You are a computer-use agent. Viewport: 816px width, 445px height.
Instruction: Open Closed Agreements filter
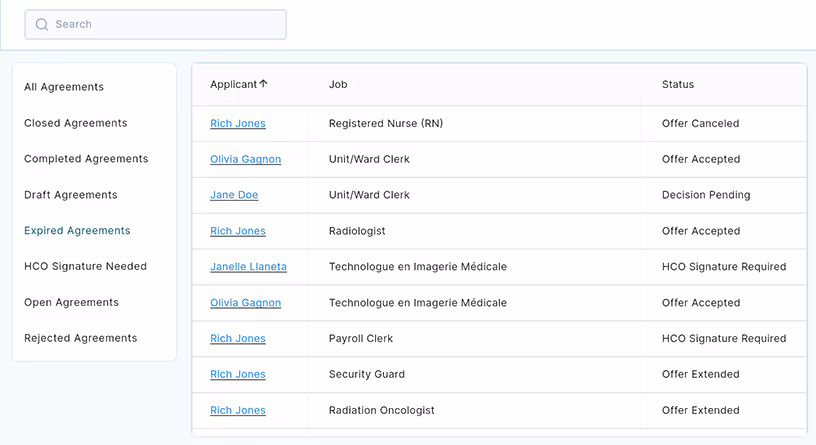pyautogui.click(x=75, y=123)
